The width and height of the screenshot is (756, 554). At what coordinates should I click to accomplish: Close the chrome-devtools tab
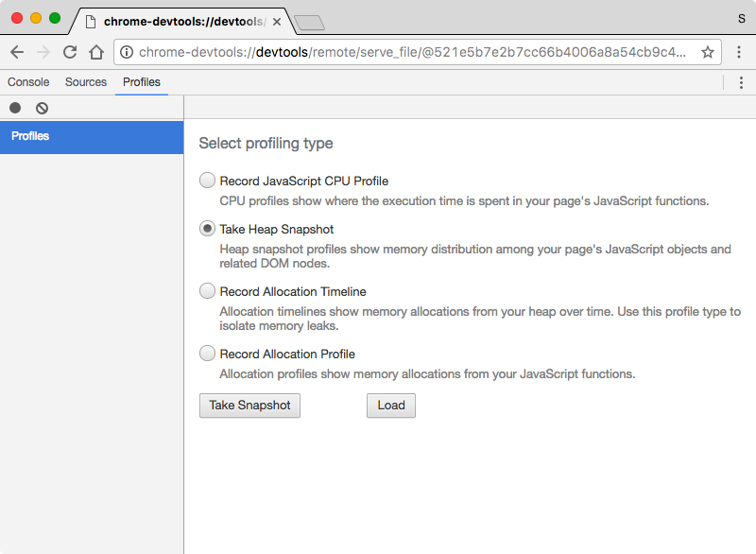tap(277, 22)
